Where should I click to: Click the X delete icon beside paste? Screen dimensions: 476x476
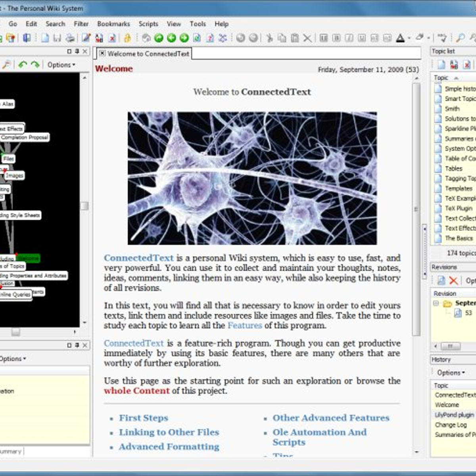pos(307,38)
